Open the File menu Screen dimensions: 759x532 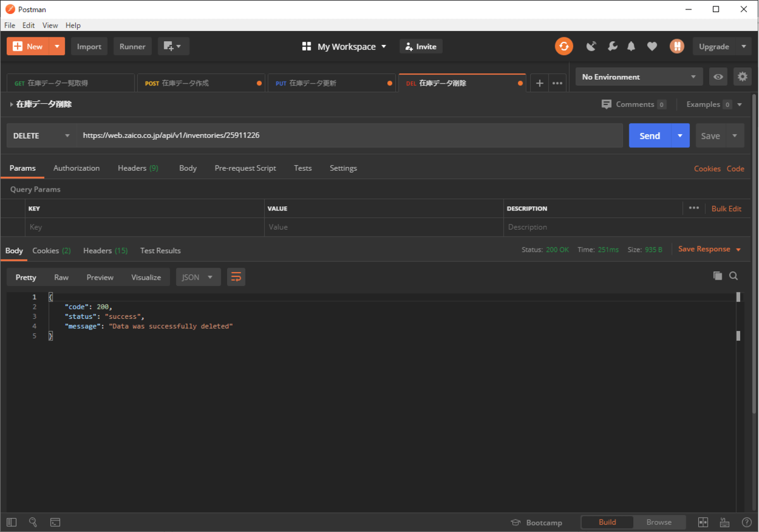(9, 25)
